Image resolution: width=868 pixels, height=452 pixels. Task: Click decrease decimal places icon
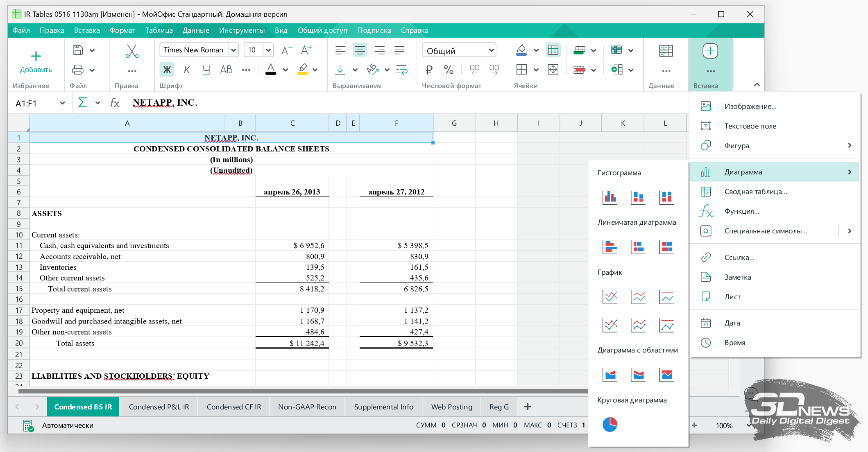point(474,70)
